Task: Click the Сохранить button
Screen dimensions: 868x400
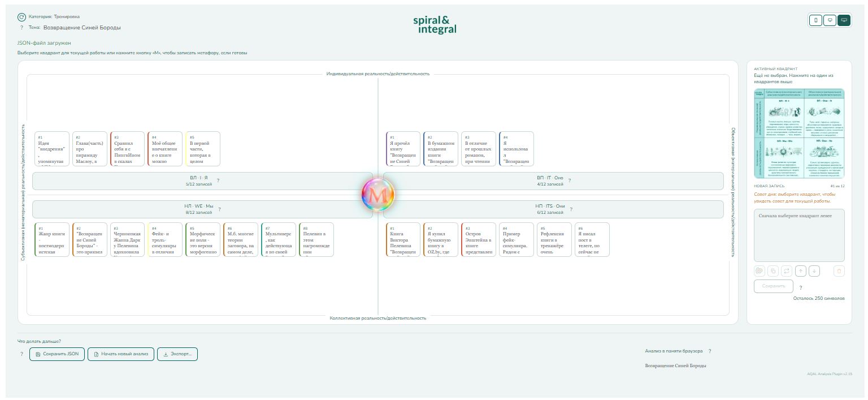Action: [773, 286]
